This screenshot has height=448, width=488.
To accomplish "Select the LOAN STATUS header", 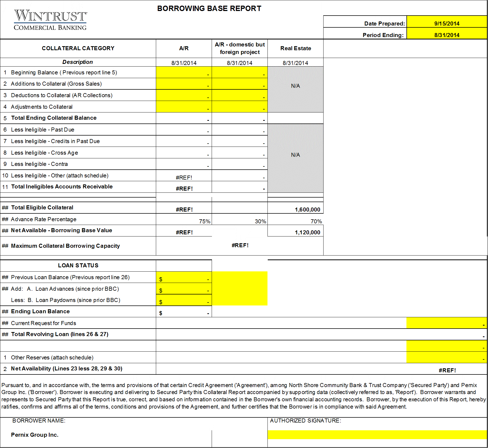I will click(x=78, y=265).
